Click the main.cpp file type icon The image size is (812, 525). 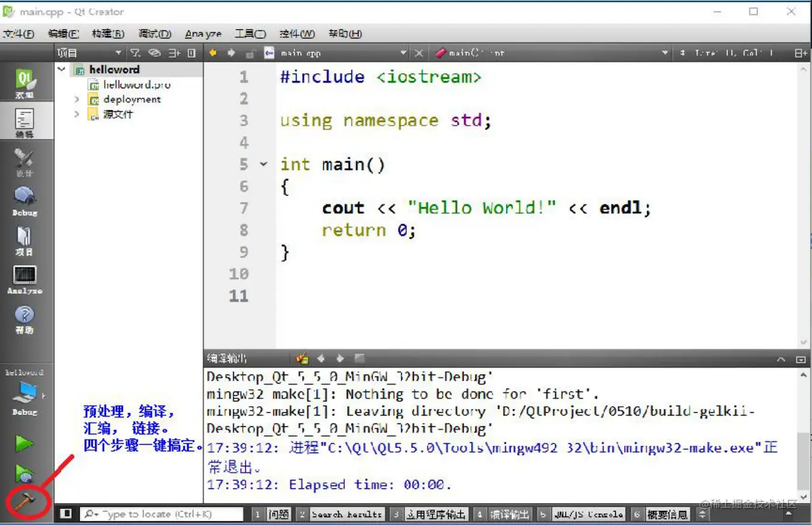click(270, 54)
